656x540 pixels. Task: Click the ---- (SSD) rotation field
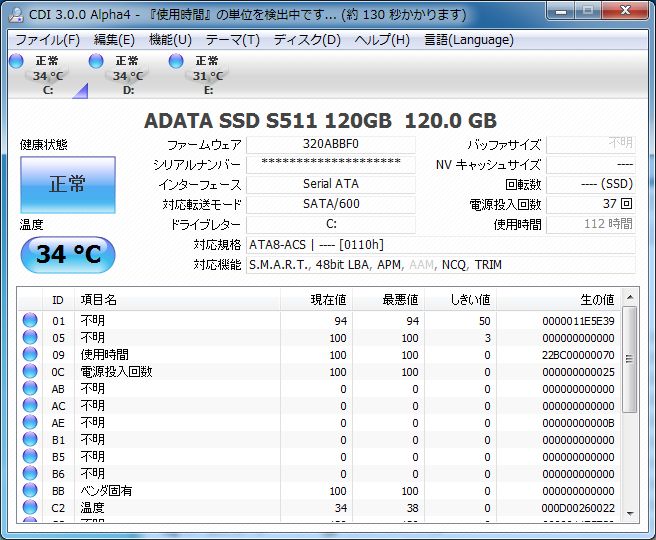(591, 184)
